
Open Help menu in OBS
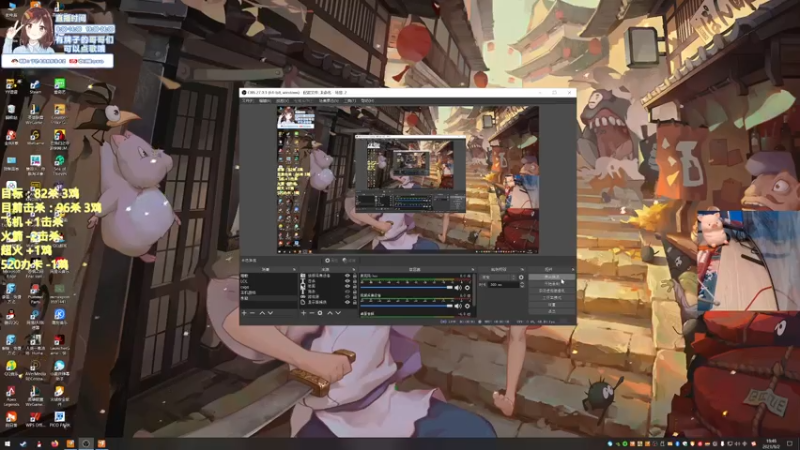367,101
